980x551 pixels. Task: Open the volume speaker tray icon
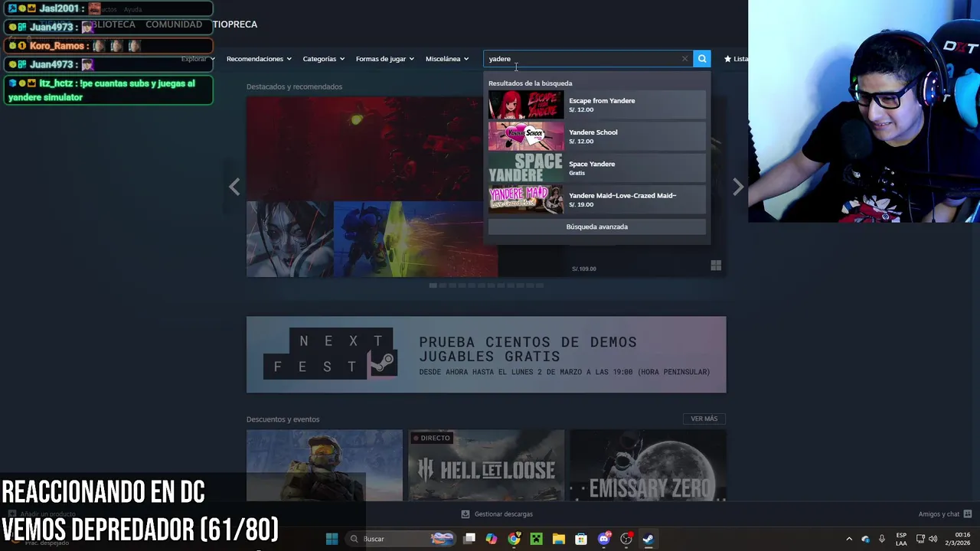click(x=933, y=539)
